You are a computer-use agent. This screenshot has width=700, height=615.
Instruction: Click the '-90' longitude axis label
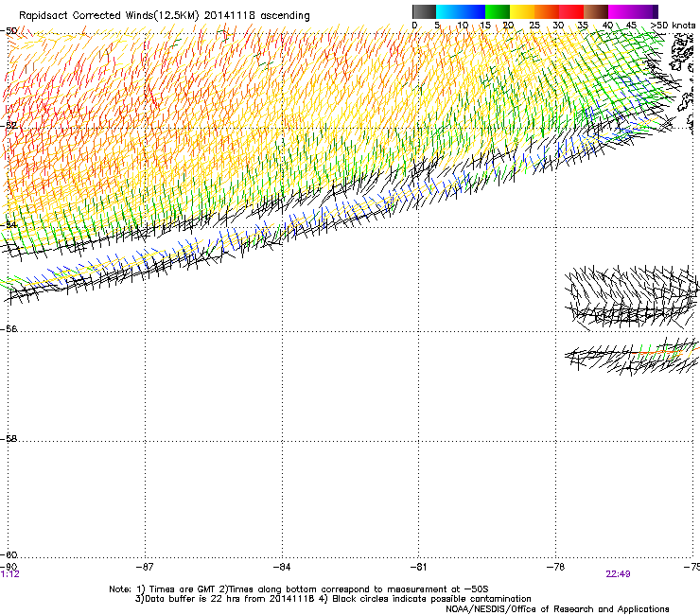coord(9,567)
